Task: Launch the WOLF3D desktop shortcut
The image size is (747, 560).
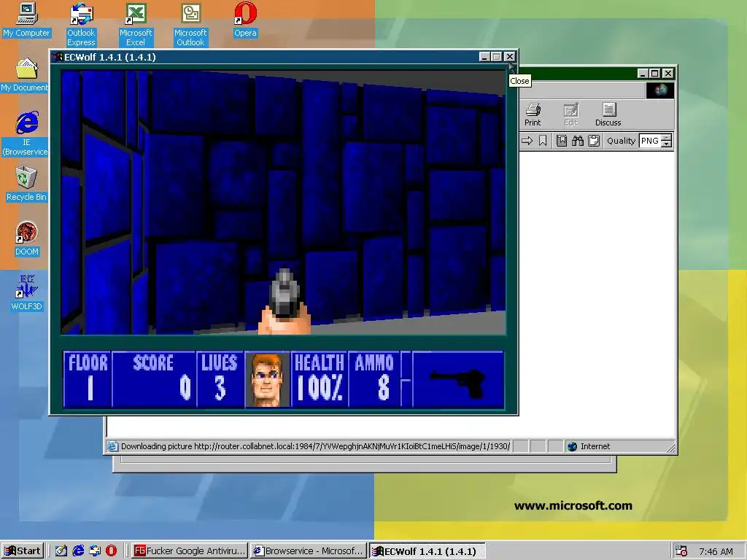Action: pos(27,293)
